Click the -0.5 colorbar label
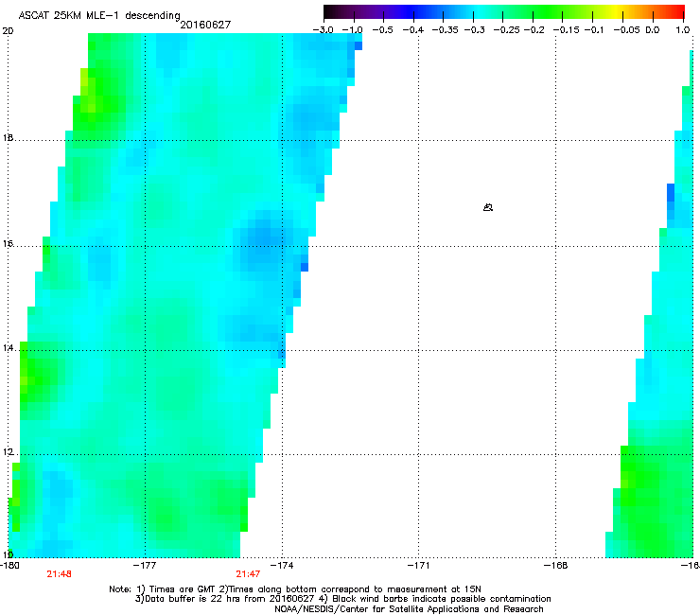700x615 pixels. point(382,30)
